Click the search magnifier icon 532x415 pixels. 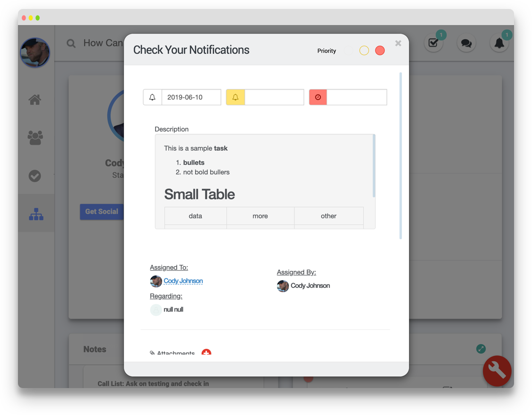tap(71, 43)
